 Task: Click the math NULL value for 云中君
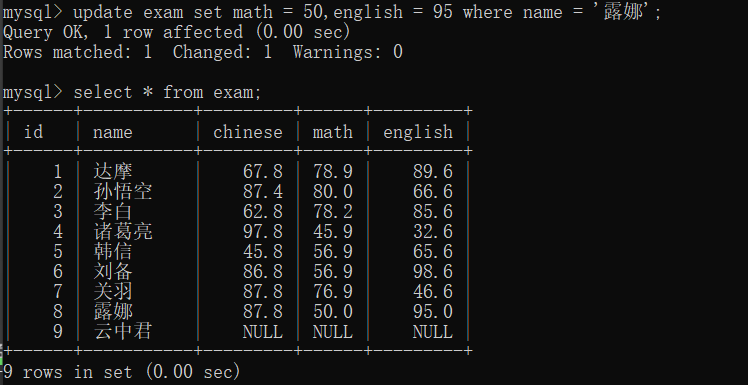click(x=333, y=332)
